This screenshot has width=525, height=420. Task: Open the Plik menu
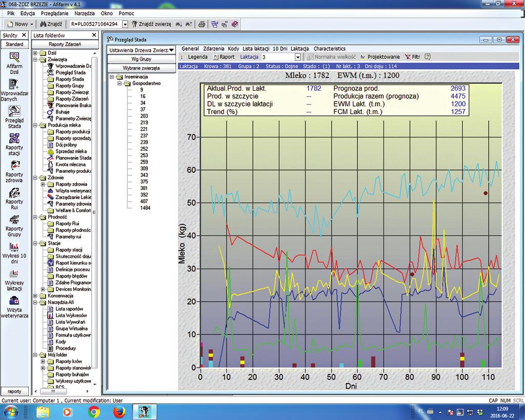(x=11, y=13)
